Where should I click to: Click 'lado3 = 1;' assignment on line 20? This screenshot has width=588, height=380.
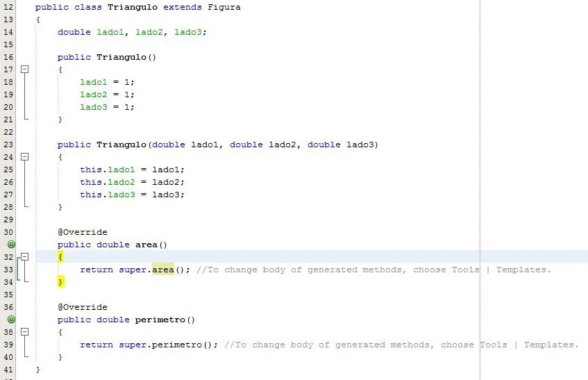tap(107, 107)
